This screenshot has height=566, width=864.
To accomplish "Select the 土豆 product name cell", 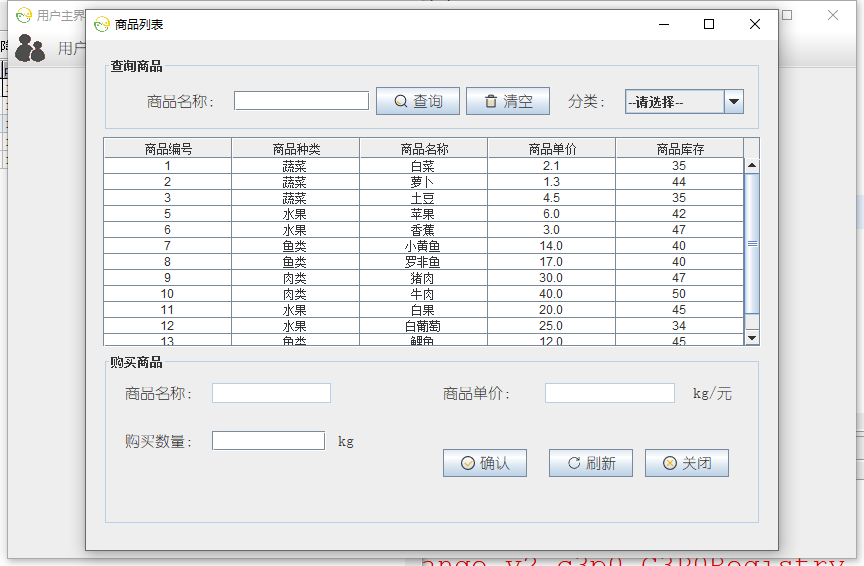I will (x=423, y=198).
